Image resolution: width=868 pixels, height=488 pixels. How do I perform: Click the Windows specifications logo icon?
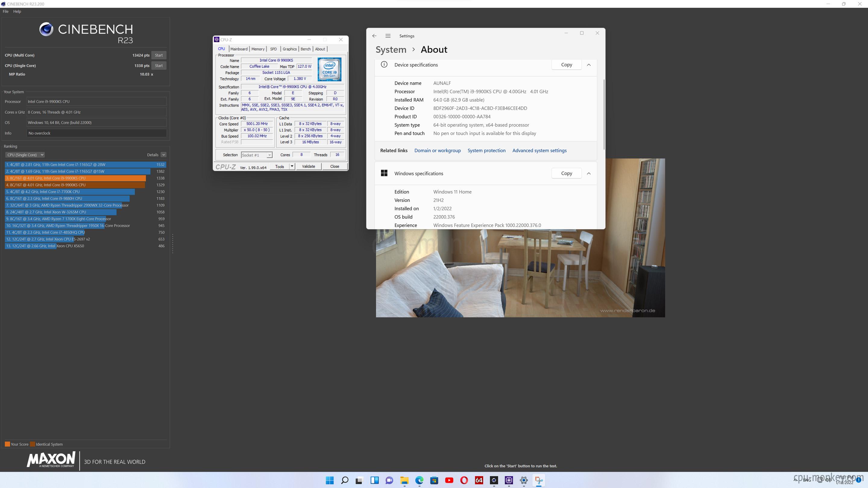(x=384, y=173)
